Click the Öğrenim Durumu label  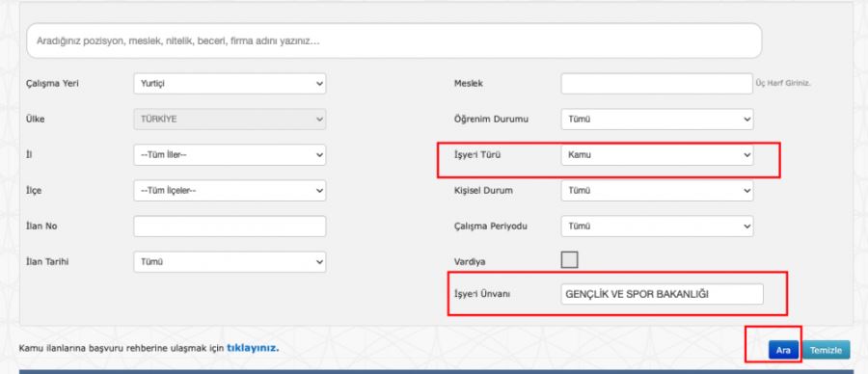(x=491, y=119)
